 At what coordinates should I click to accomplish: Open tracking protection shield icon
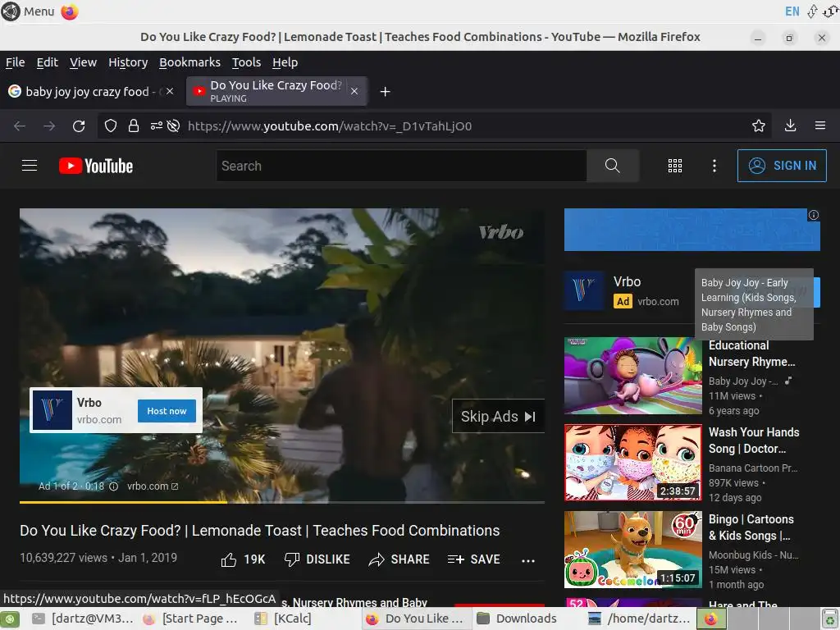tap(111, 126)
